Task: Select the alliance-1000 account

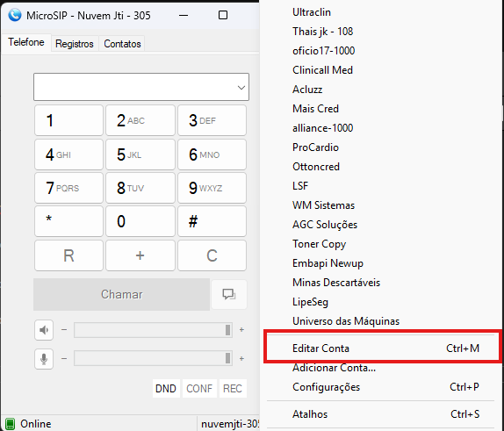Action: [323, 128]
